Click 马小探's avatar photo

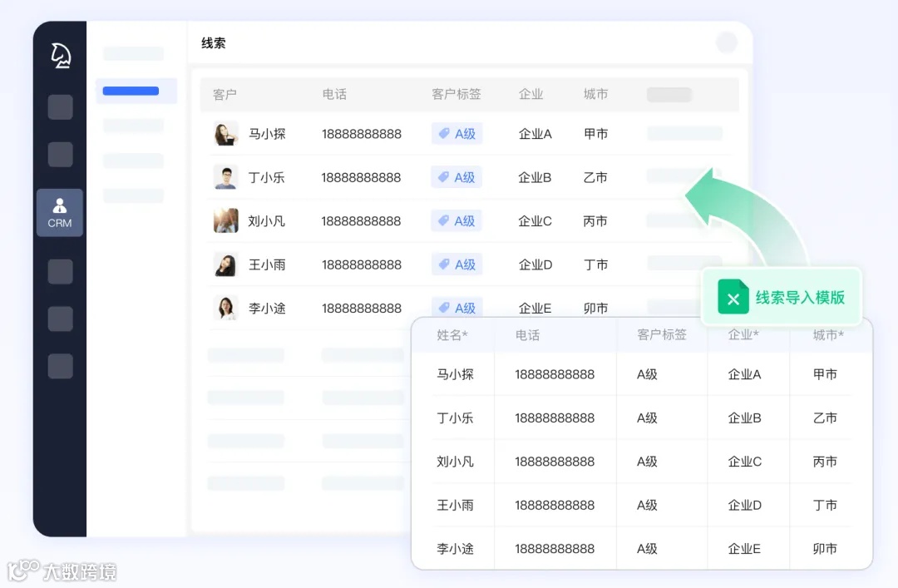click(225, 133)
